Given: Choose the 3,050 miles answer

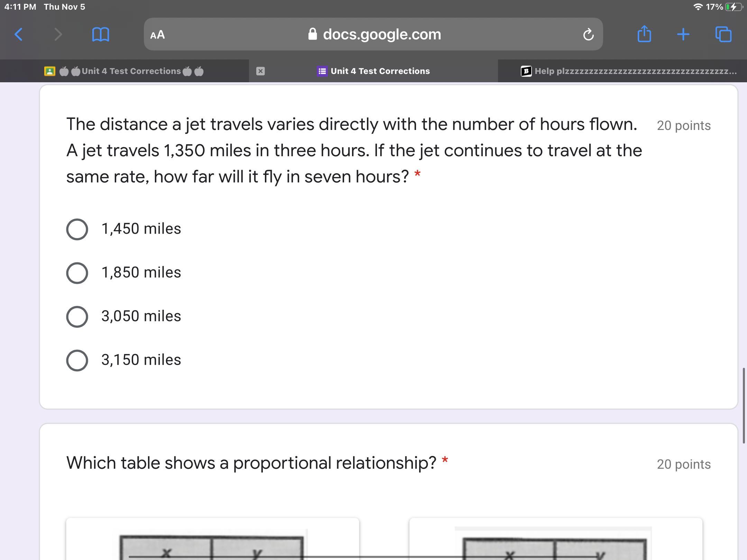Looking at the screenshot, I should point(77,317).
